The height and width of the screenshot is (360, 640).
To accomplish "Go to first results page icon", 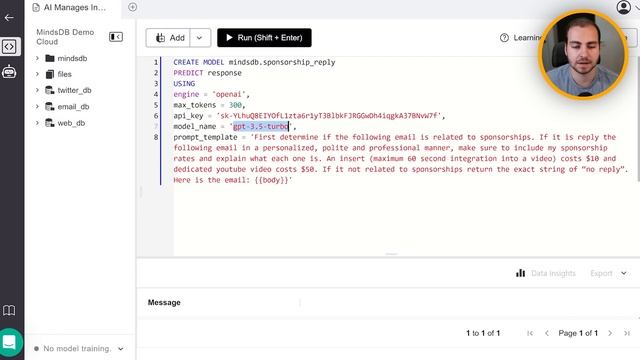I will pos(530,333).
